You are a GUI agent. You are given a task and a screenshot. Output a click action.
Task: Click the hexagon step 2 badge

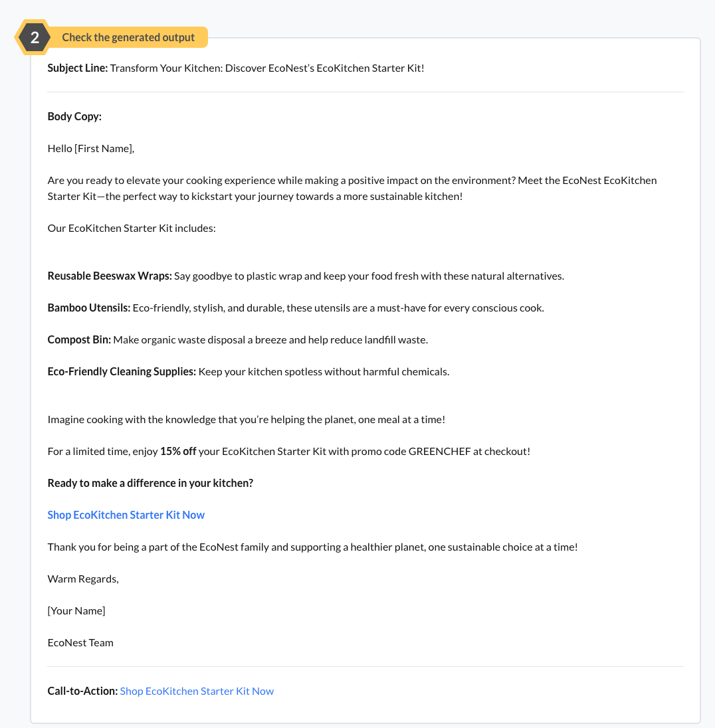pyautogui.click(x=35, y=38)
